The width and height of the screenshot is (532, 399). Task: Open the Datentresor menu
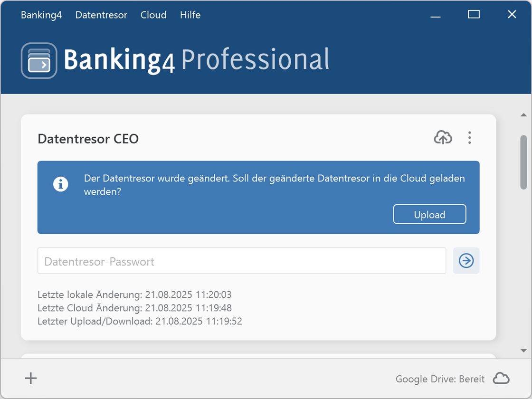click(101, 15)
